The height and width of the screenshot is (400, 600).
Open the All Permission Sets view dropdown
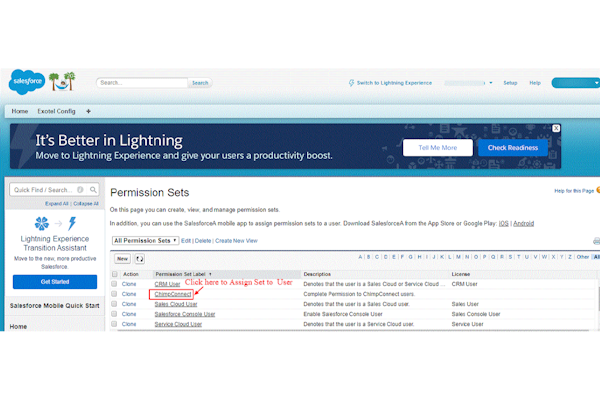point(144,240)
